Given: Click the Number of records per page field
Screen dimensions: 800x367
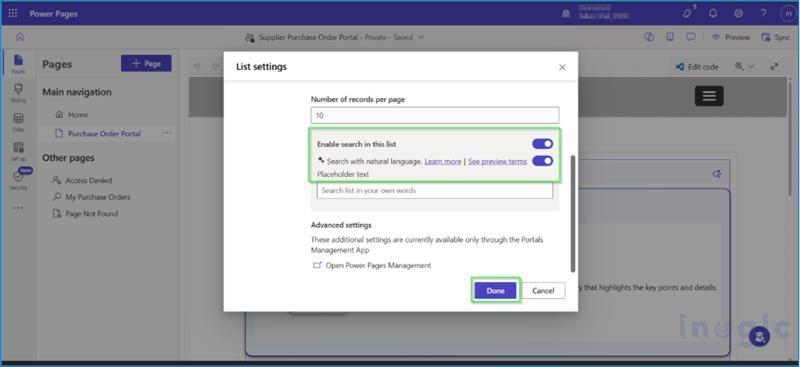Looking at the screenshot, I should tap(435, 115).
